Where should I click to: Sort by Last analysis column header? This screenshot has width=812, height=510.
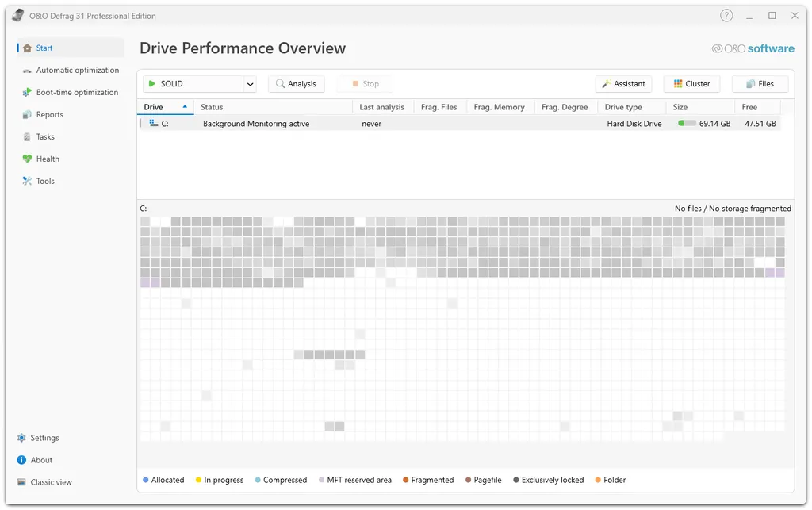coord(383,107)
